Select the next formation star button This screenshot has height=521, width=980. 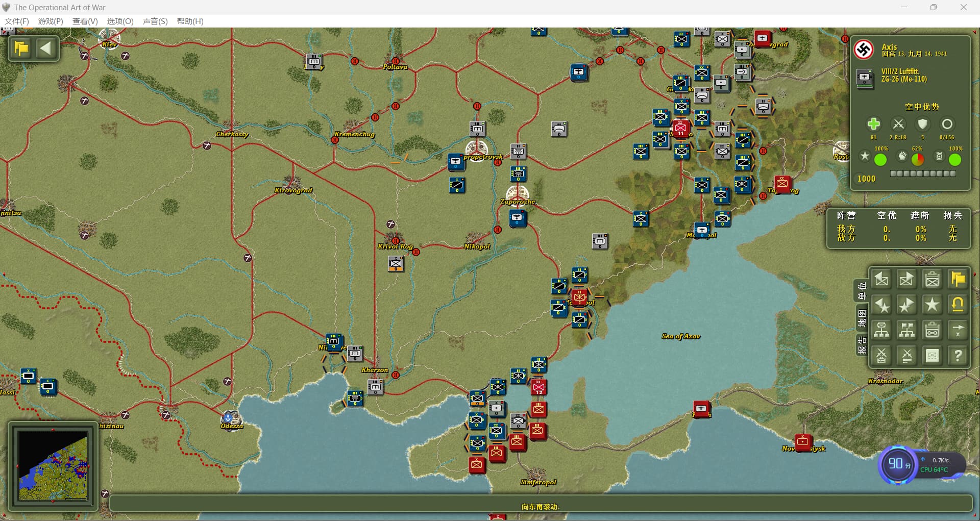[x=906, y=305]
